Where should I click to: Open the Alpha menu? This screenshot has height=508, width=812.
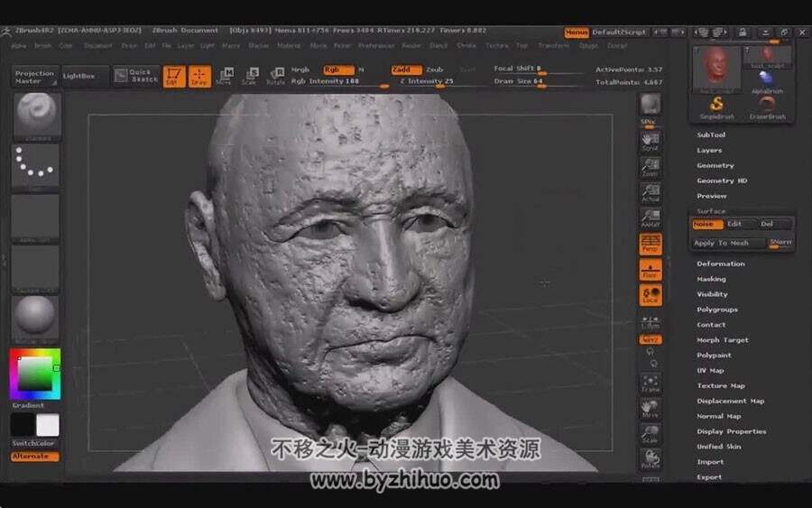pos(19,46)
